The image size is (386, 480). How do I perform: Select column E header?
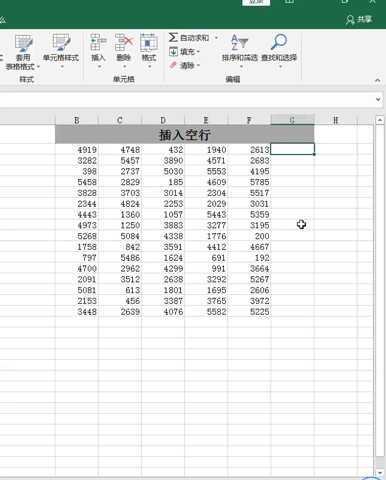point(206,120)
